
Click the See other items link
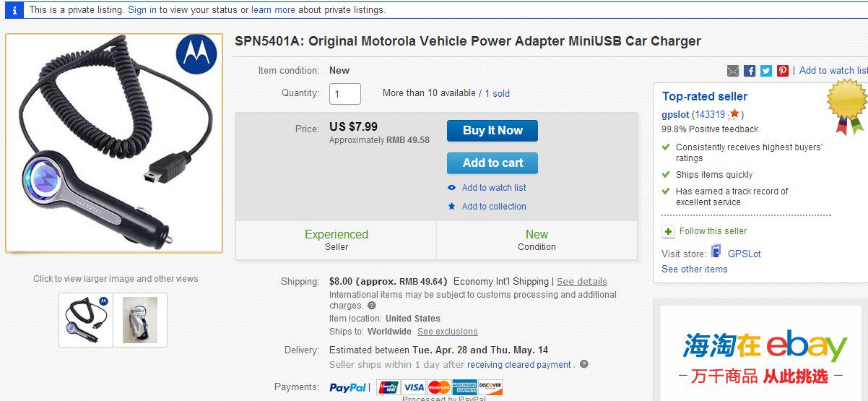point(695,270)
